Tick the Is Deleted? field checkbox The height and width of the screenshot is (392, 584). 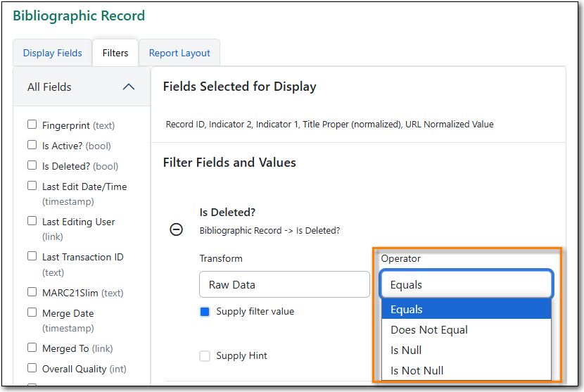32,165
